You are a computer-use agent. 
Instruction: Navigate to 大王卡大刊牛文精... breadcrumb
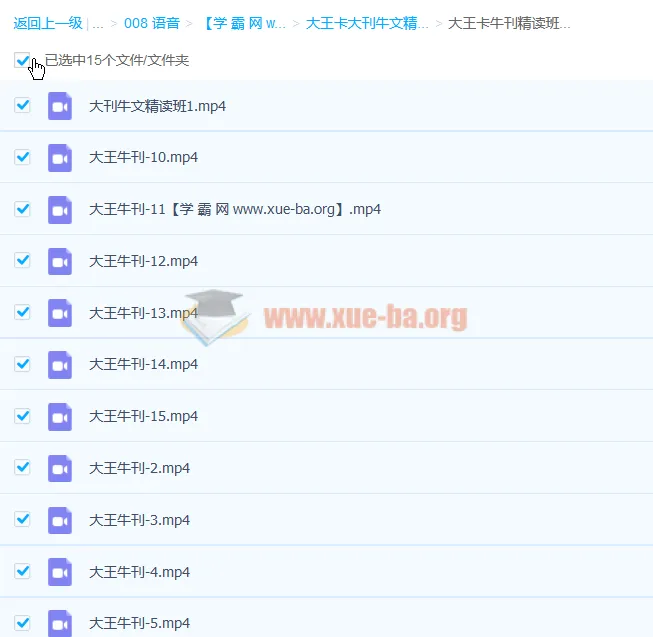tap(366, 23)
